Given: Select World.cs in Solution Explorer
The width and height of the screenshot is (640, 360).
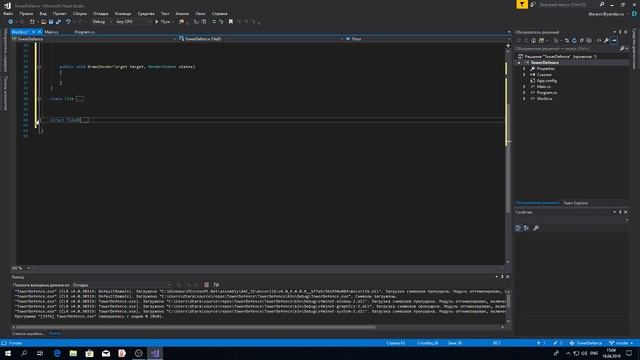Looking at the screenshot, I should click(544, 98).
